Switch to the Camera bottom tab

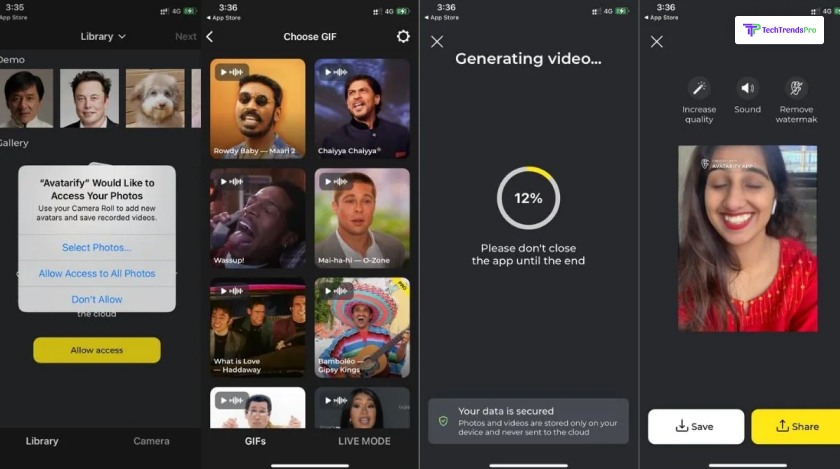coord(151,441)
